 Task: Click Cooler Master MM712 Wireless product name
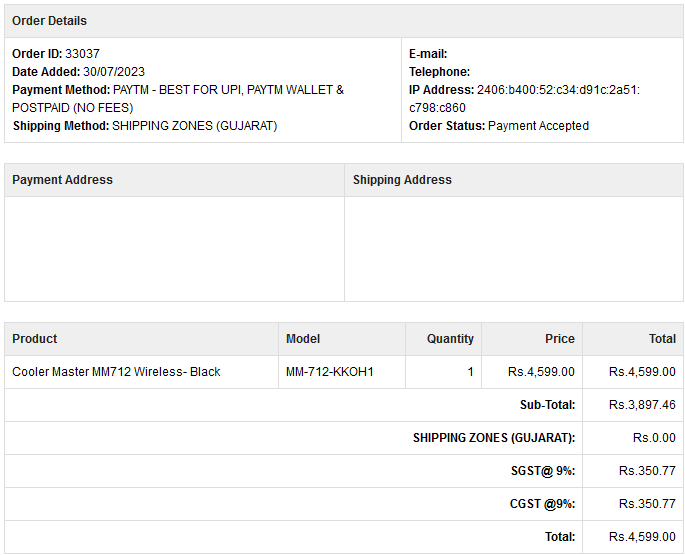116,372
